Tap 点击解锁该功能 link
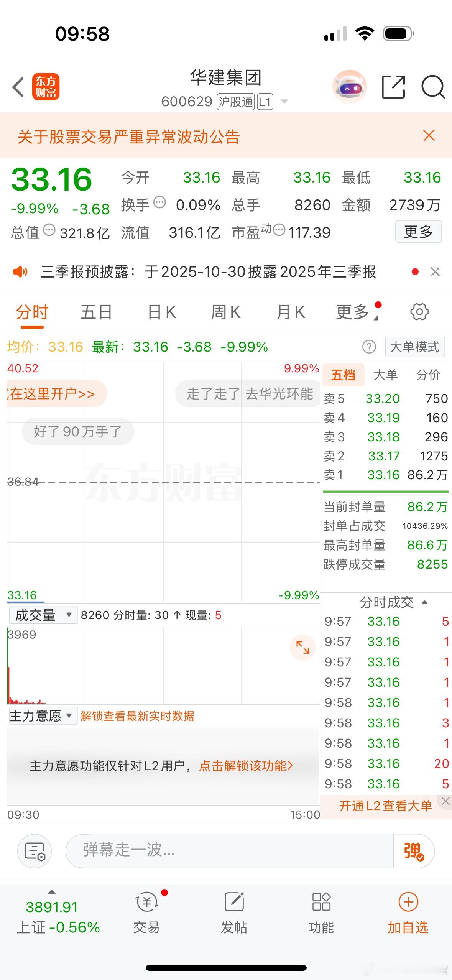Screen dimensions: 452x980 click(246, 766)
